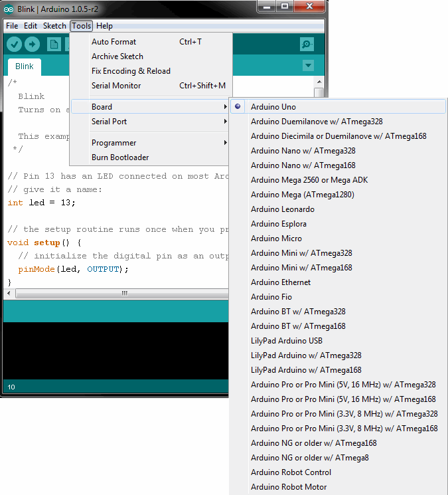The height and width of the screenshot is (495, 448).
Task: Click the code line 'int led = 13;'
Action: [42, 203]
